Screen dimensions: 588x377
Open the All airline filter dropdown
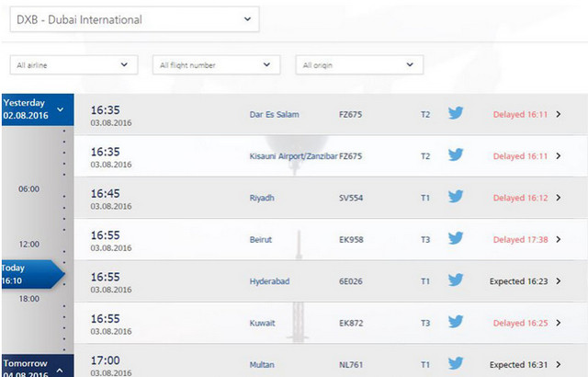73,65
